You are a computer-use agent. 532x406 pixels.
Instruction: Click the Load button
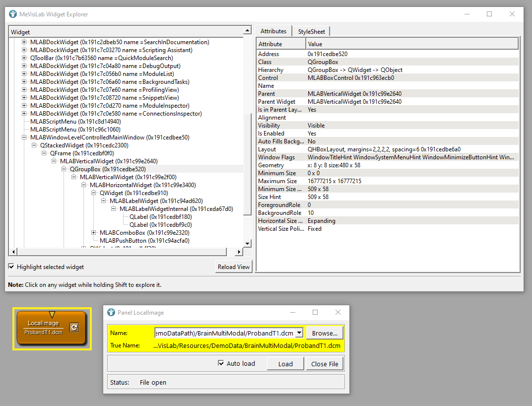point(285,364)
